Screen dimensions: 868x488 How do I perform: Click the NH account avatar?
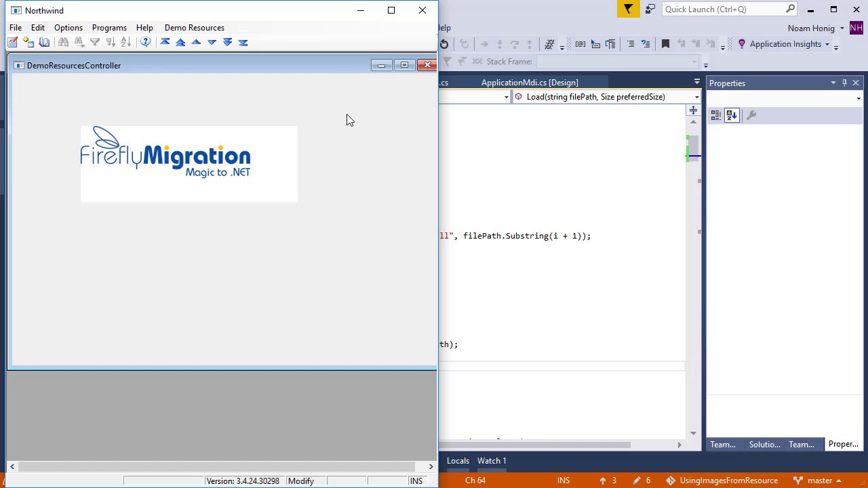(x=856, y=28)
